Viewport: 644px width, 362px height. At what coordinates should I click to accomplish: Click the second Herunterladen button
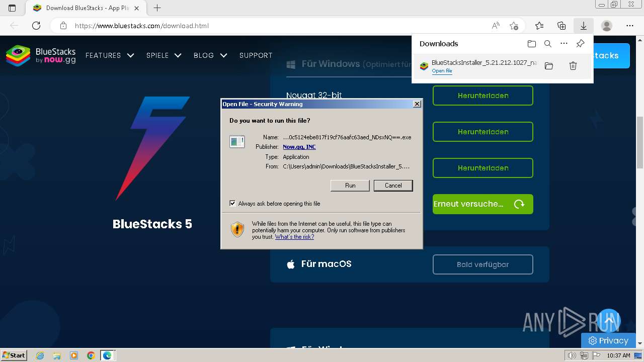[x=483, y=132]
